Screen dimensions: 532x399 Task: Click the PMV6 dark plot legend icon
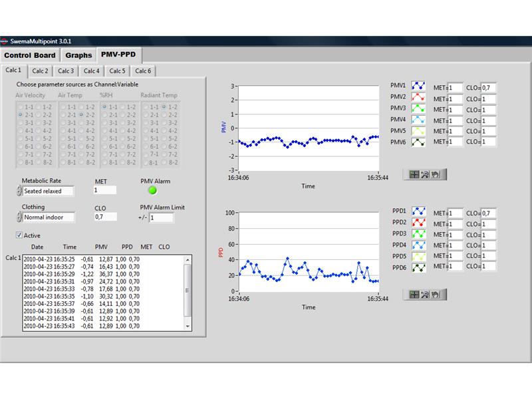(x=418, y=142)
